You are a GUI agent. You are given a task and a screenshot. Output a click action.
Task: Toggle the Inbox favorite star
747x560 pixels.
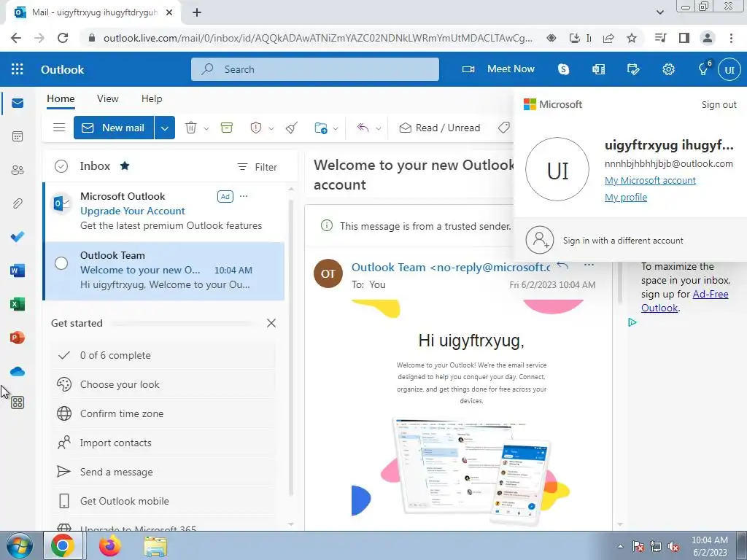coord(125,166)
